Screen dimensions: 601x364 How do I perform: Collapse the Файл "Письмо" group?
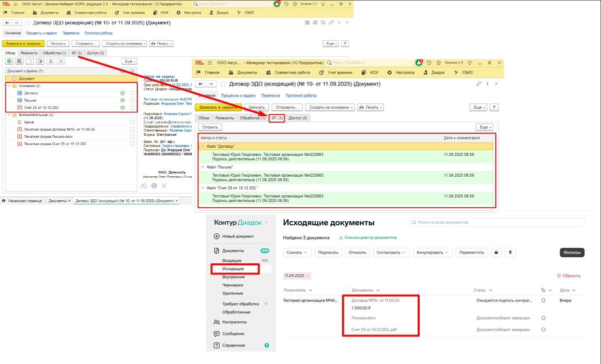click(203, 167)
